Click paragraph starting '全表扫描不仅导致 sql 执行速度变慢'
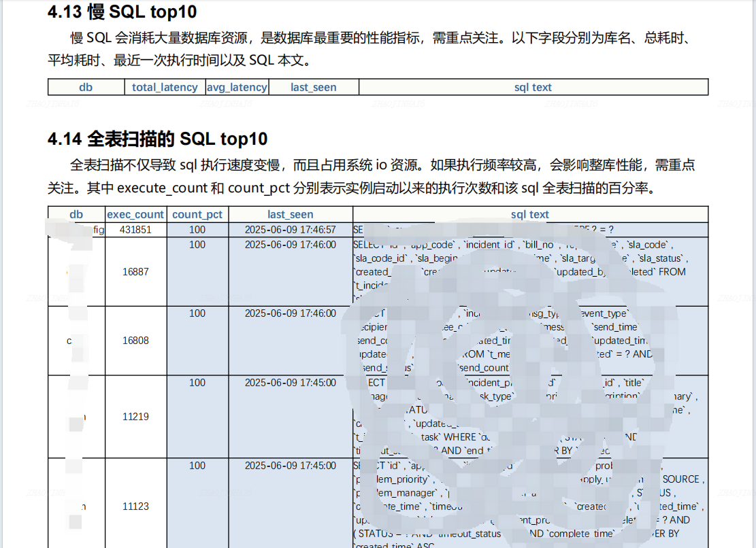 pyautogui.click(x=372, y=176)
